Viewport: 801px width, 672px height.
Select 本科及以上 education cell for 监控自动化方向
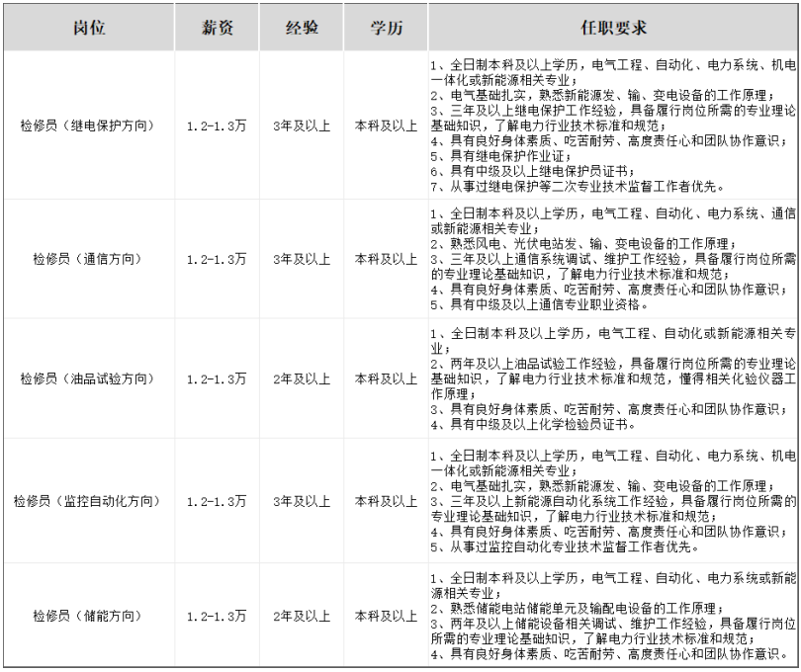(x=386, y=501)
